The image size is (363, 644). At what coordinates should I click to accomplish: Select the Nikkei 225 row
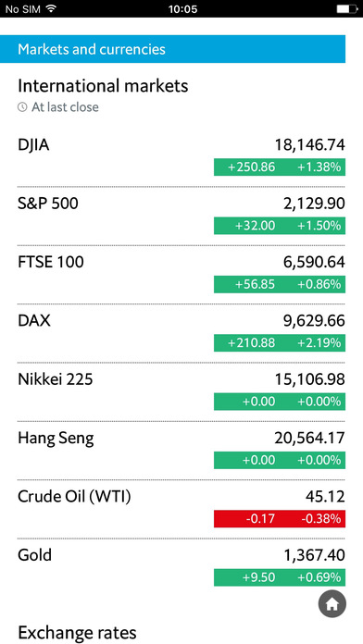pyautogui.click(x=181, y=392)
